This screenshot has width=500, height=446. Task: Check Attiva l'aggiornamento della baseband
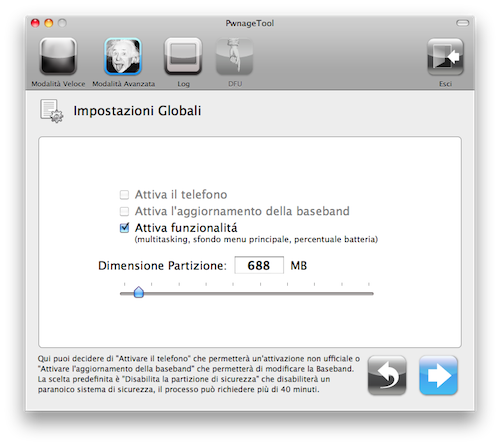pyautogui.click(x=124, y=211)
